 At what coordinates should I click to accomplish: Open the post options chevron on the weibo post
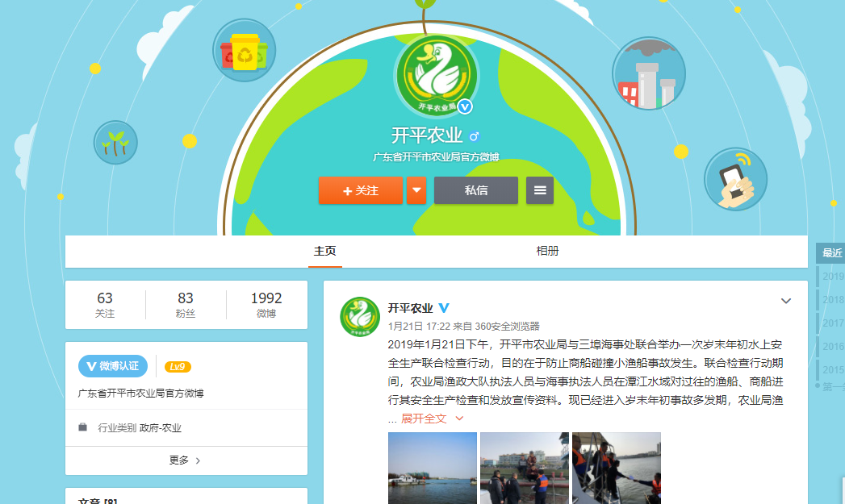click(786, 300)
